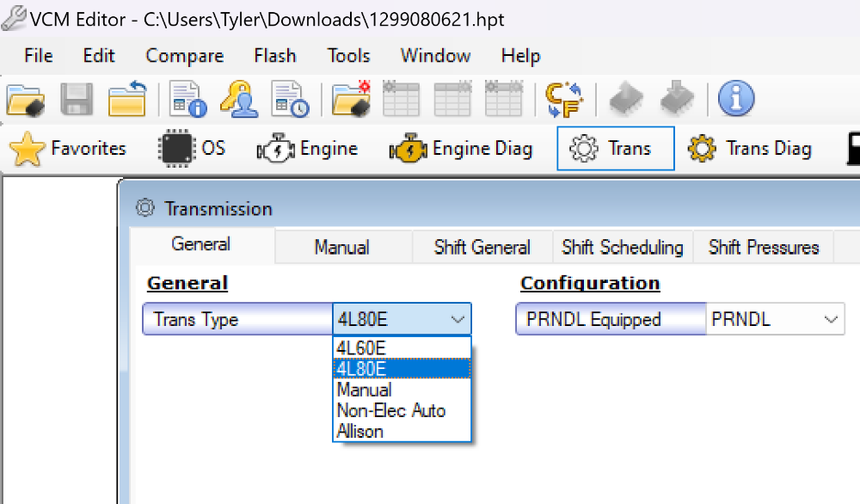Image resolution: width=860 pixels, height=504 pixels.
Task: Click the Save floppy disk icon
Action: tap(77, 100)
